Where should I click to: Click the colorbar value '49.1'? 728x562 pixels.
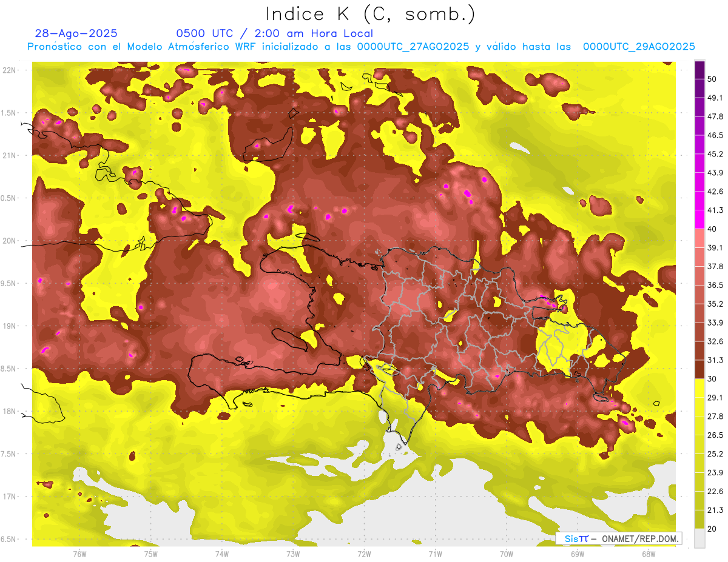pos(715,98)
